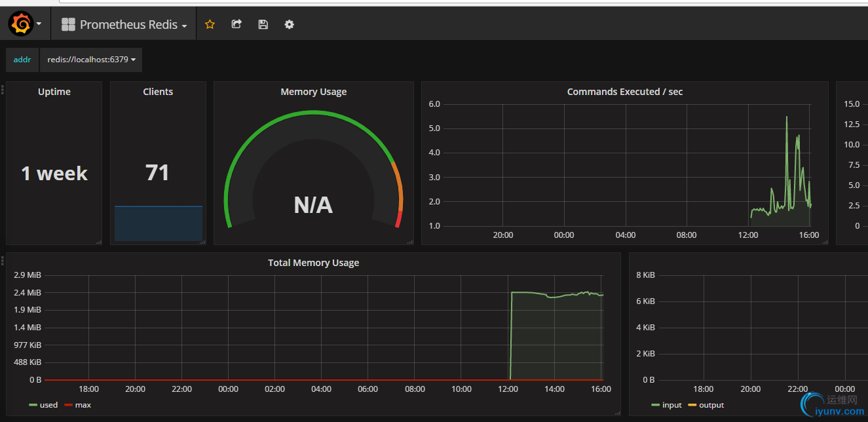The width and height of the screenshot is (868, 422).
Task: Open redis://localhost:6379 addr dropdown
Action: [x=91, y=60]
